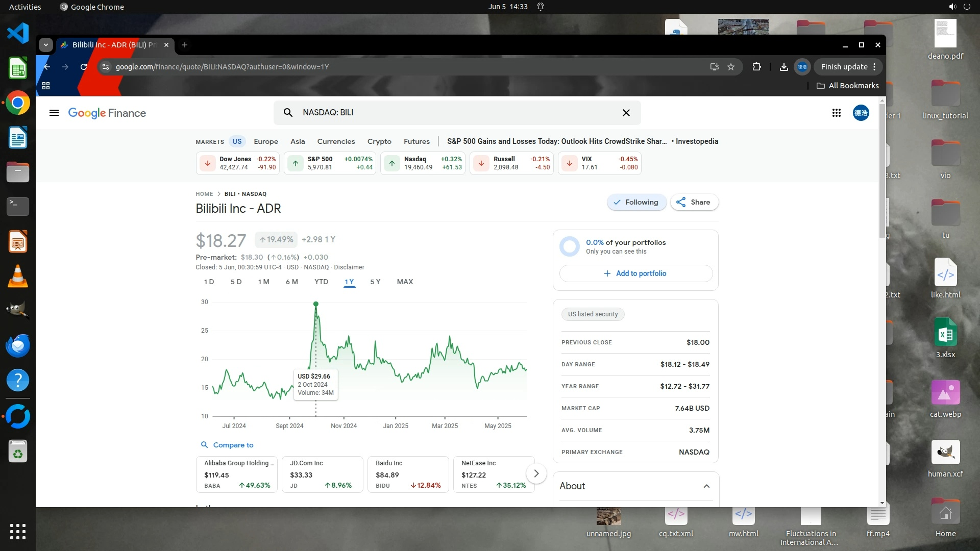This screenshot has width=980, height=551.
Task: Switch markets to Crypto tab
Action: tap(379, 141)
